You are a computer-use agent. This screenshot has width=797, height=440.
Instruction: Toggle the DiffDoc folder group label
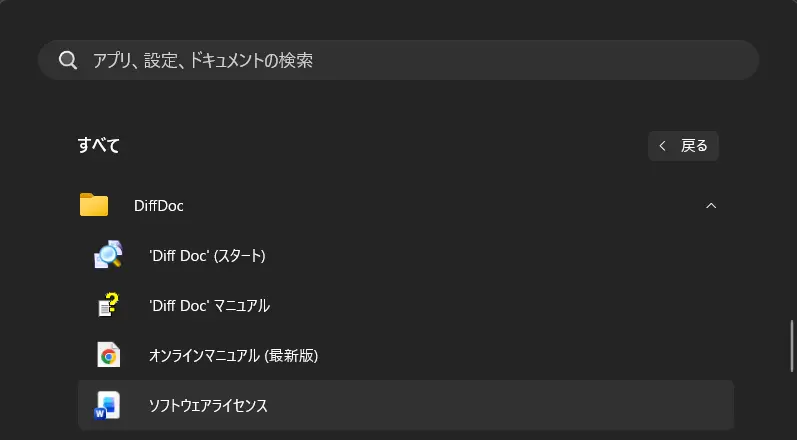[x=159, y=206]
